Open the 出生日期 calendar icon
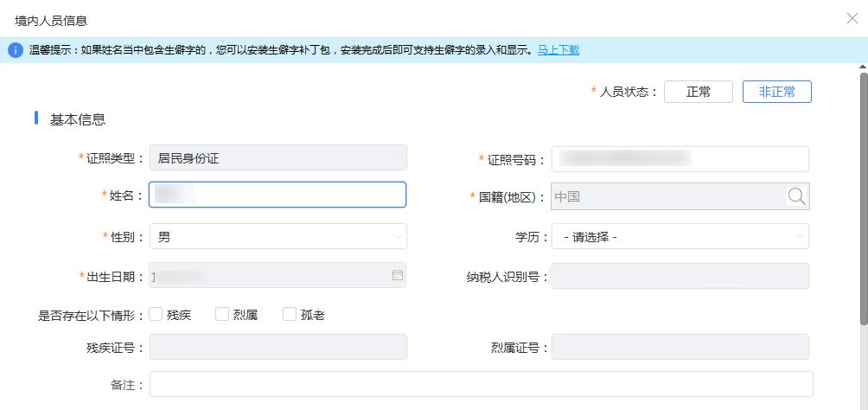The width and height of the screenshot is (868, 410). click(398, 275)
